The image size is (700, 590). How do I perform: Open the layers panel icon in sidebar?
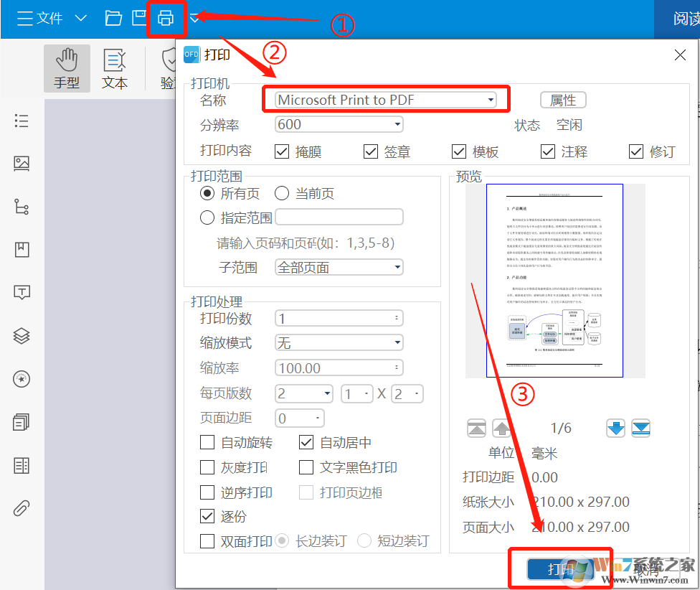22,335
